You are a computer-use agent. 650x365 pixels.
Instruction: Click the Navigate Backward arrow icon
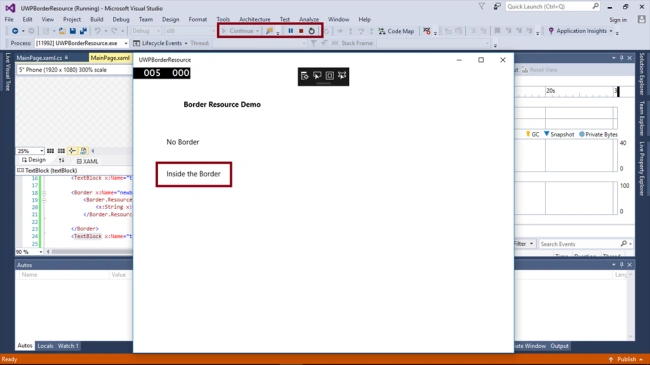point(15,31)
